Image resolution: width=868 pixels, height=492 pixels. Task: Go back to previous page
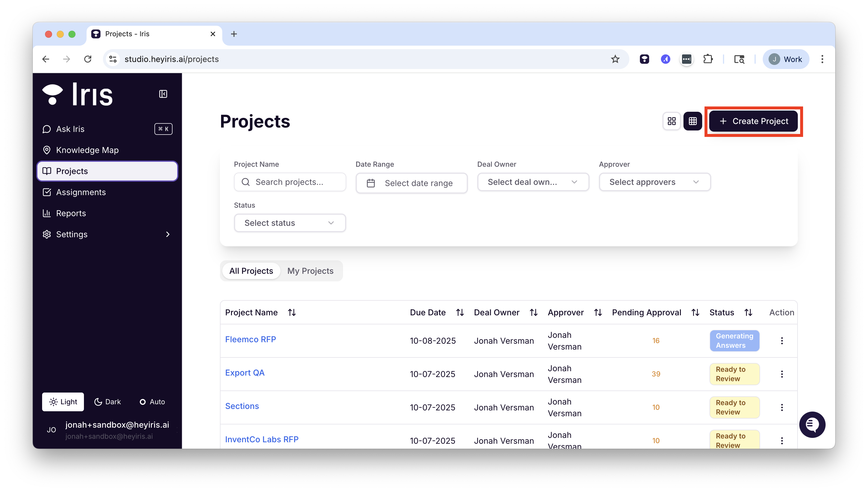coord(46,59)
